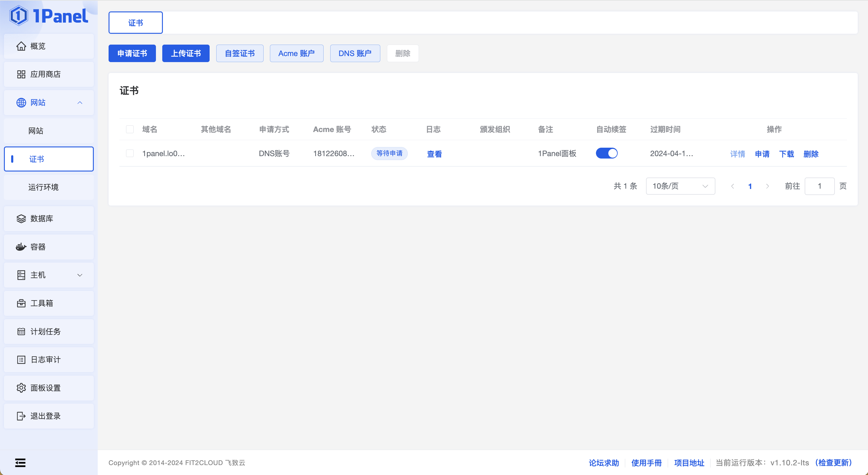Click the 共 1 条 total count text
The width and height of the screenshot is (868, 475).
coord(625,186)
